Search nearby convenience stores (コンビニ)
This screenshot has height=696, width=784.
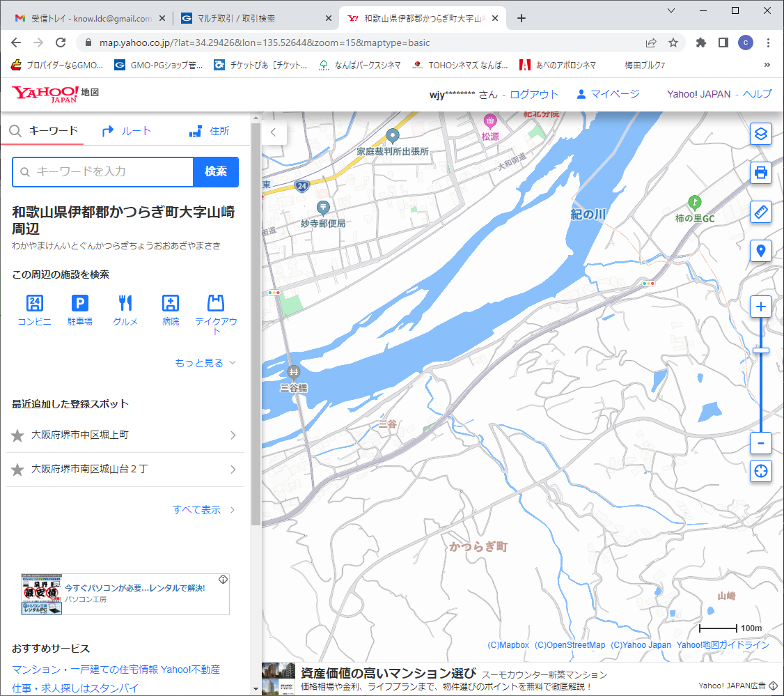pos(34,310)
